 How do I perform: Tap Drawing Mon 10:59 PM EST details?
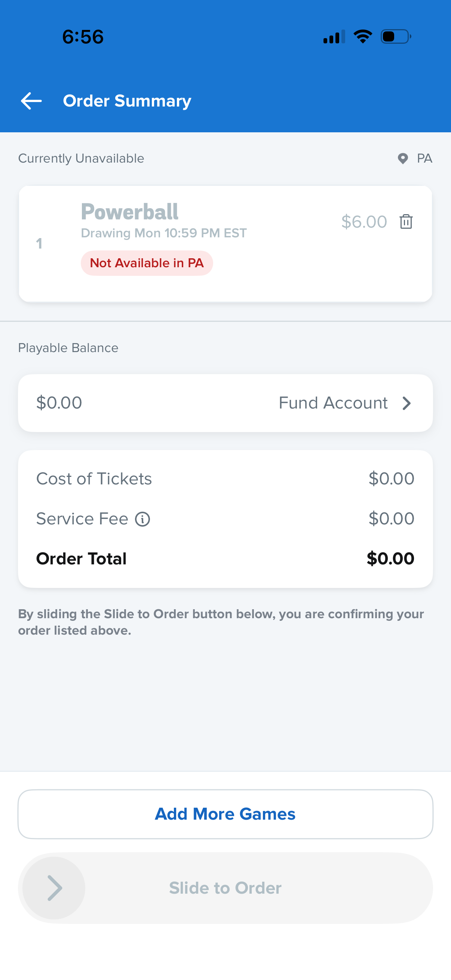164,233
